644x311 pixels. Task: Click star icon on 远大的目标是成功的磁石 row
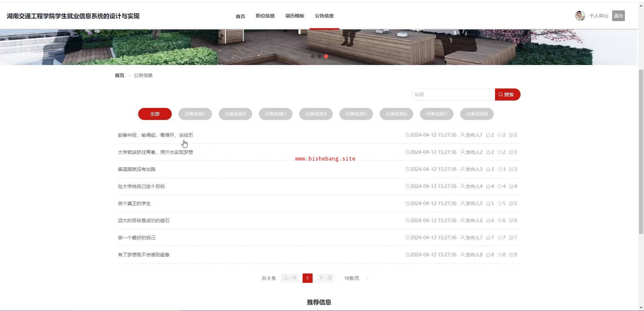coord(500,221)
